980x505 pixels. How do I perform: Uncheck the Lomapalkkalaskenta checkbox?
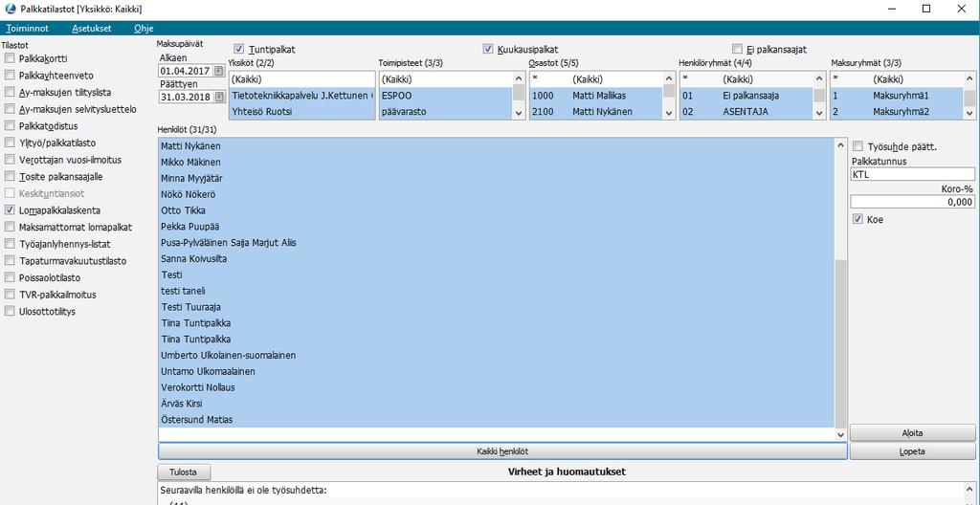(x=9, y=210)
